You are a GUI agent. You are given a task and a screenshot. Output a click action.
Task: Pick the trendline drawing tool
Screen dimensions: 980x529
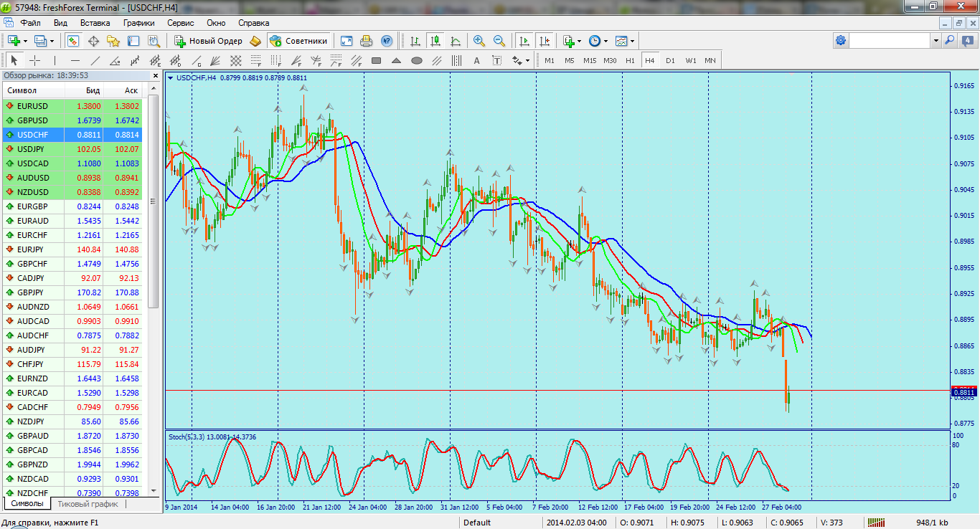click(95, 61)
